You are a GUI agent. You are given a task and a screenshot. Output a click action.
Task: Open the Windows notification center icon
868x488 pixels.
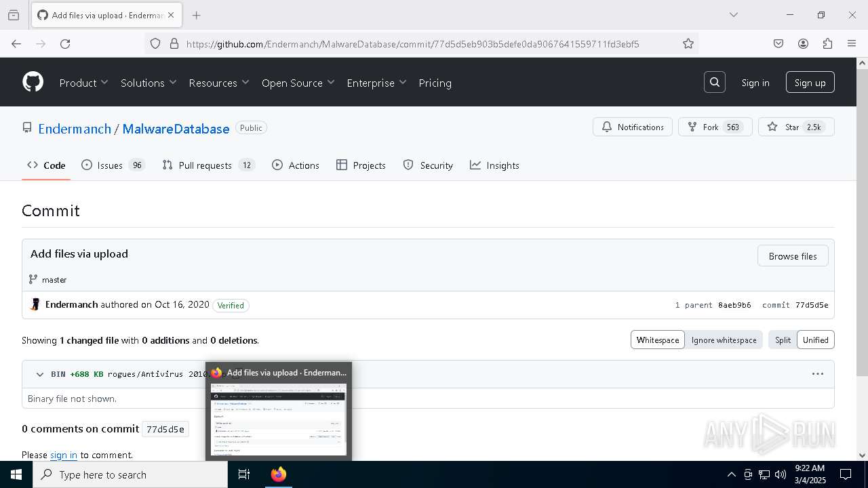pyautogui.click(x=846, y=474)
